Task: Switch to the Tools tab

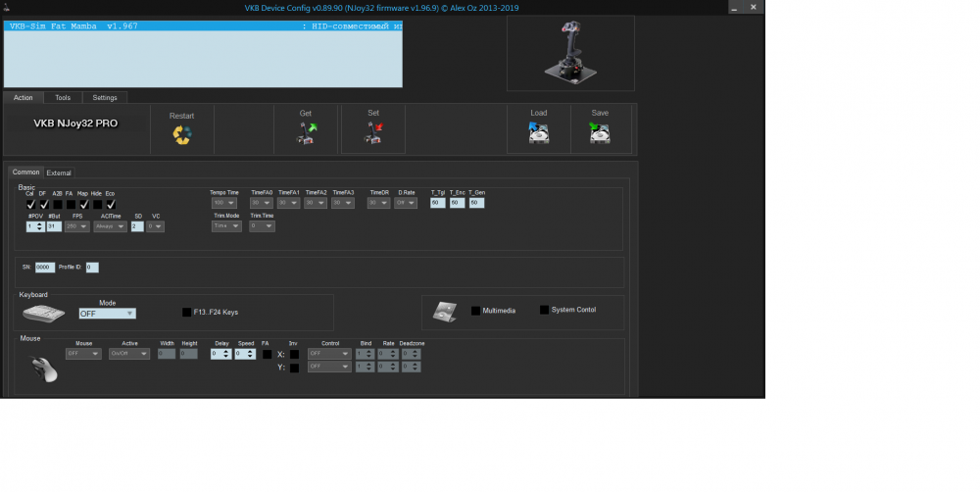Action: point(63,98)
